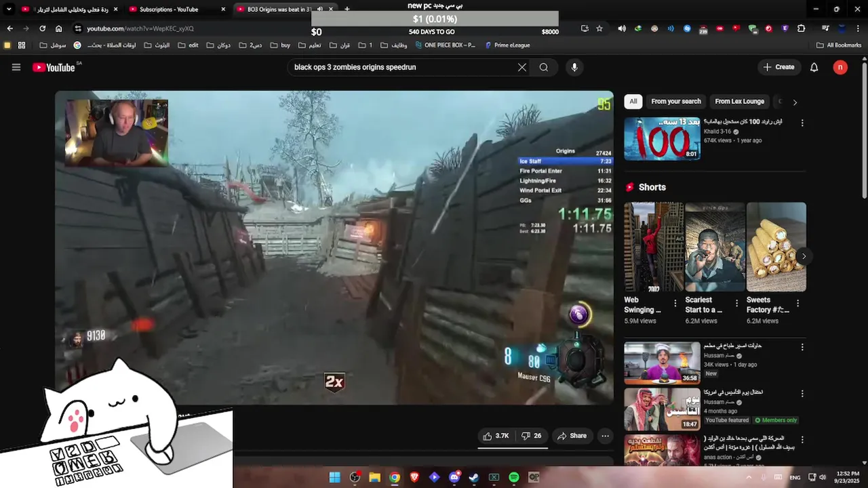Select the From Lex Lounge chip
Image resolution: width=868 pixels, height=488 pixels.
pos(739,102)
